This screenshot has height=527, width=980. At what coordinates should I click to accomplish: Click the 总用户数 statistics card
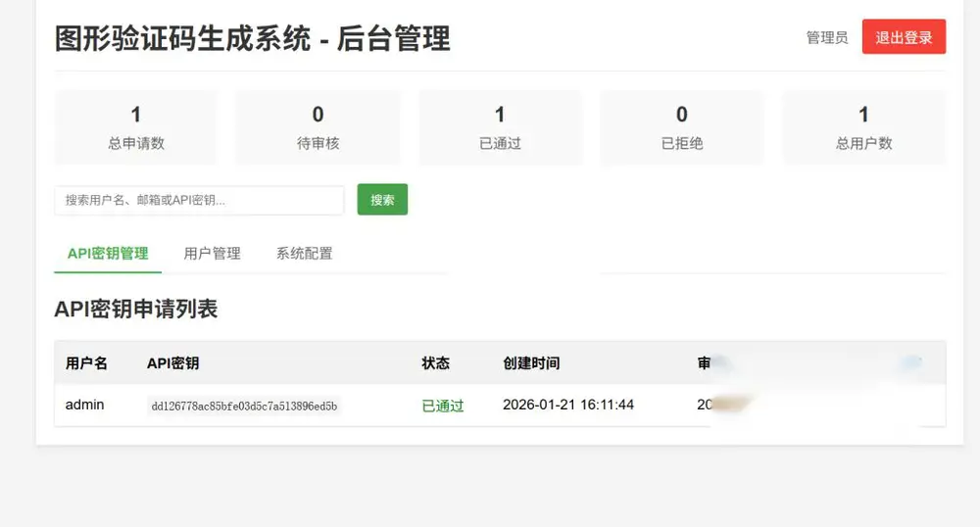[x=863, y=128]
